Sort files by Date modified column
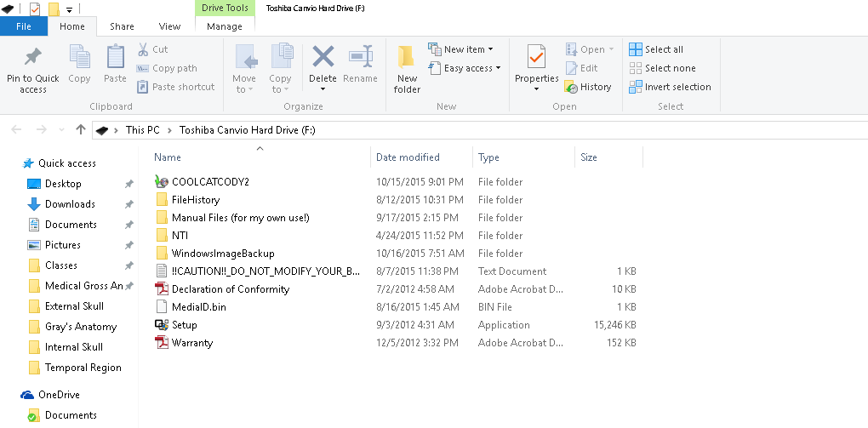 pyautogui.click(x=408, y=157)
